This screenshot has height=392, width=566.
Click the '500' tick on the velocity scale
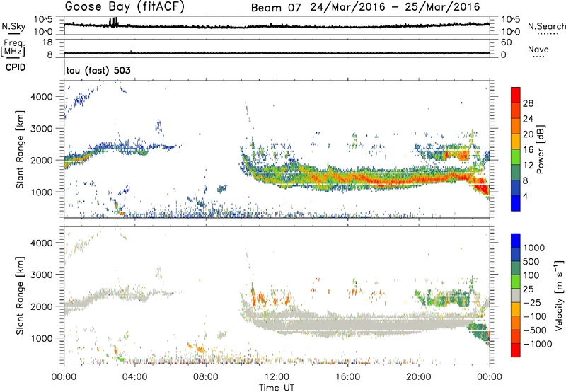[x=531, y=262]
